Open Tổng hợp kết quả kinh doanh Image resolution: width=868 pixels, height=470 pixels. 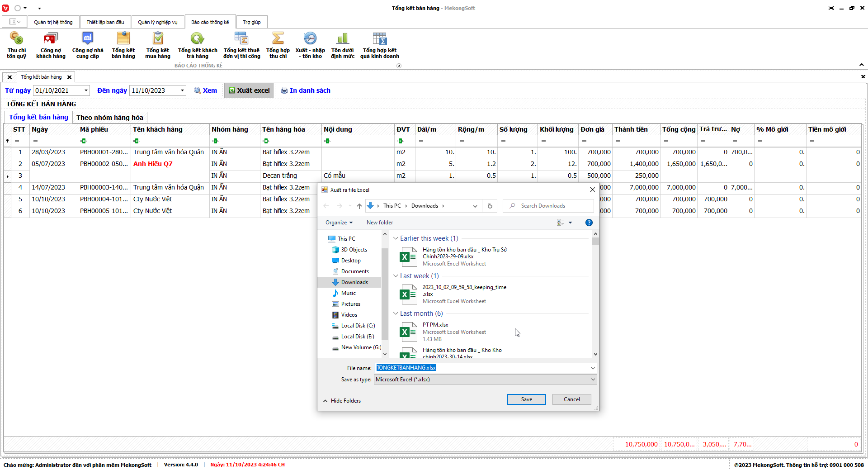click(380, 45)
